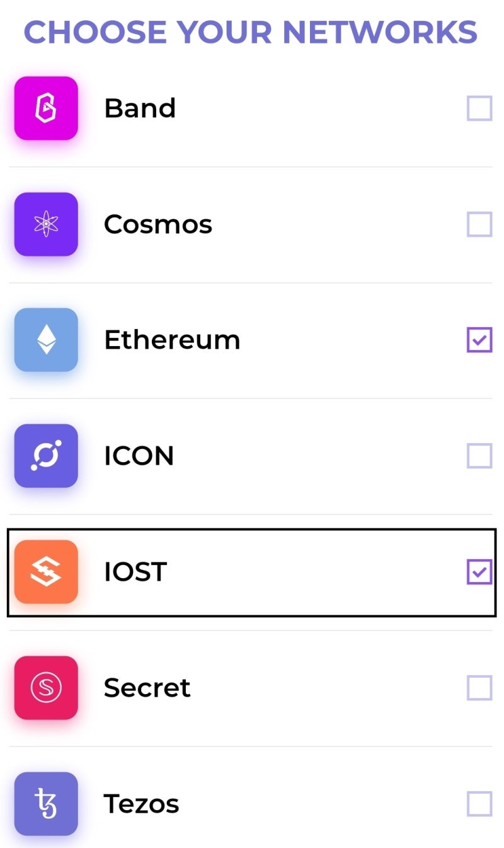Tap the red Secret network icon
Viewport: 504px width, 848px height.
[46, 688]
